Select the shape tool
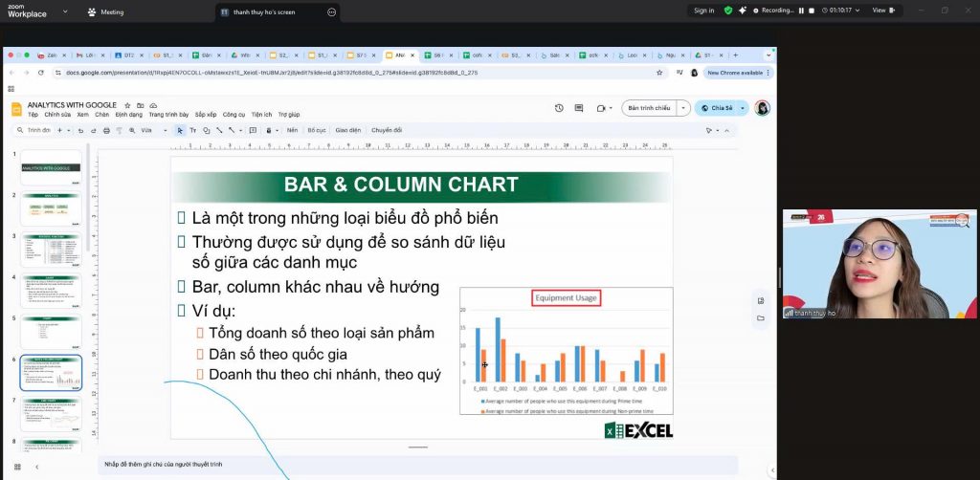 click(x=207, y=130)
